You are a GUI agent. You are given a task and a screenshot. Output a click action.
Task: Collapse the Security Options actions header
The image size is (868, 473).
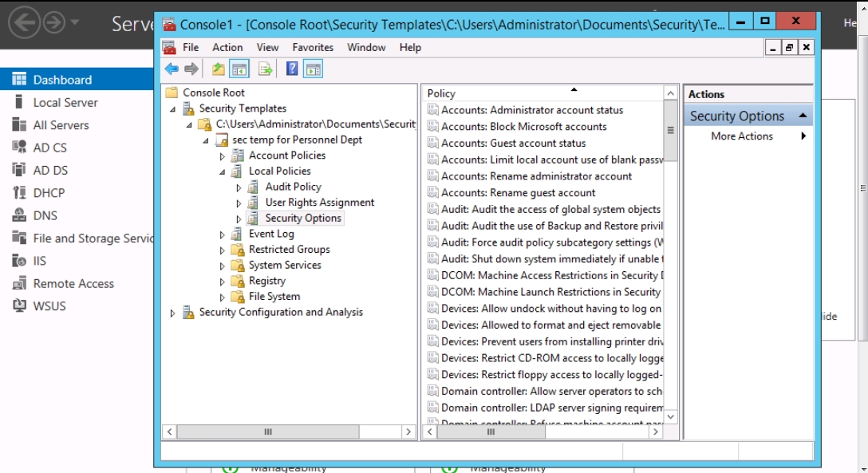pos(803,116)
